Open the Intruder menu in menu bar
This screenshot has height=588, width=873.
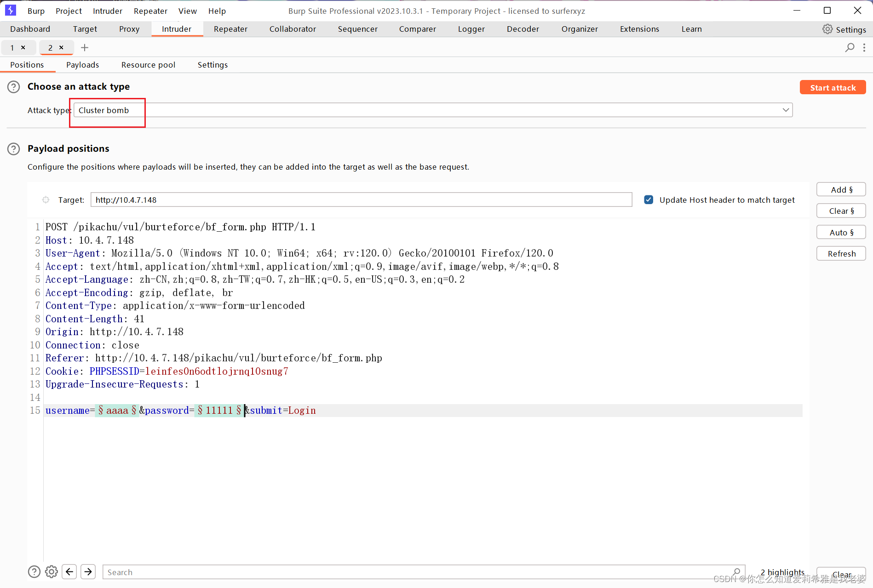(108, 11)
